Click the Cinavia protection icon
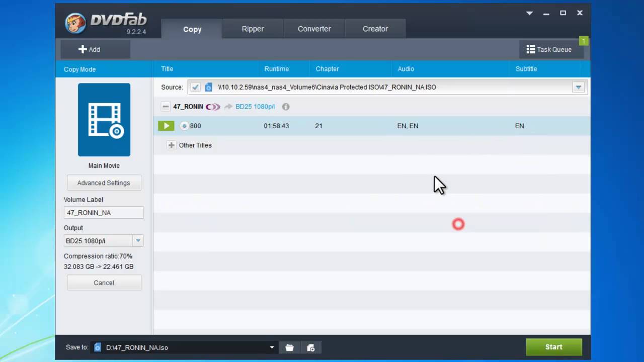The height and width of the screenshot is (362, 644). (213, 107)
